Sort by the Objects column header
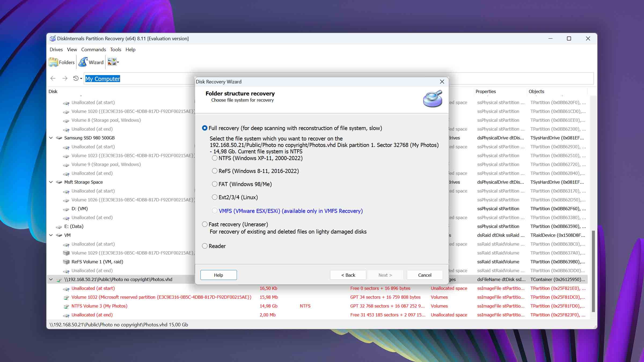Viewport: 644px width, 362px height. point(536,91)
